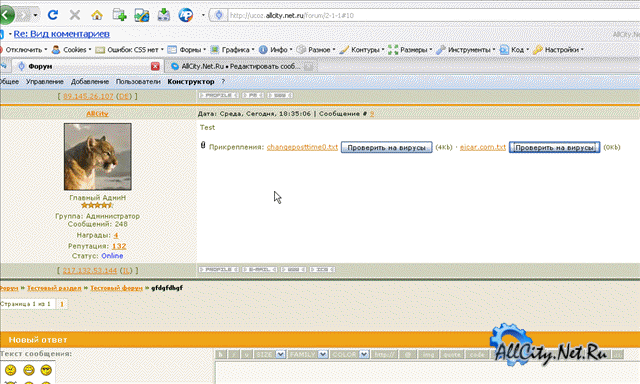
Task: Click the stop loading X icon
Action: pyautogui.click(x=75, y=15)
